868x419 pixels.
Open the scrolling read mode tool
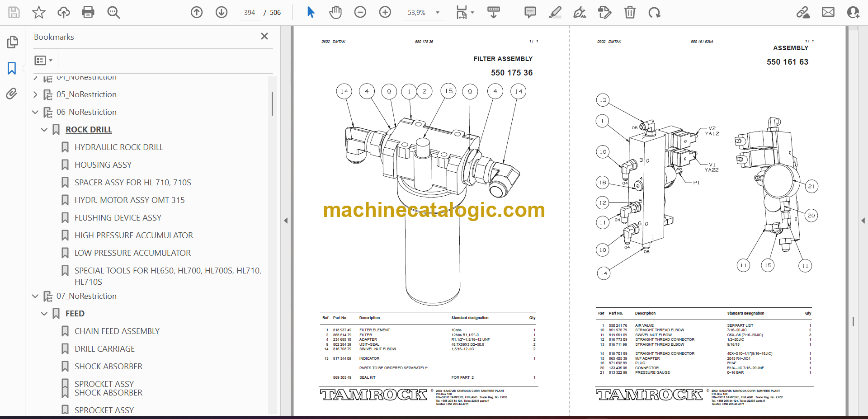494,12
